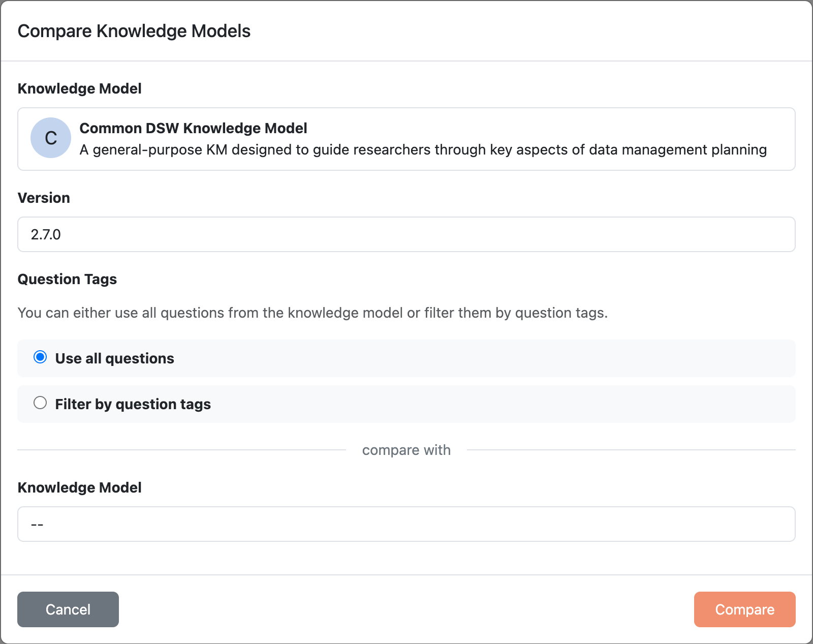Click the 2.7.0 version value
Viewport: 813px width, 644px height.
pos(46,234)
